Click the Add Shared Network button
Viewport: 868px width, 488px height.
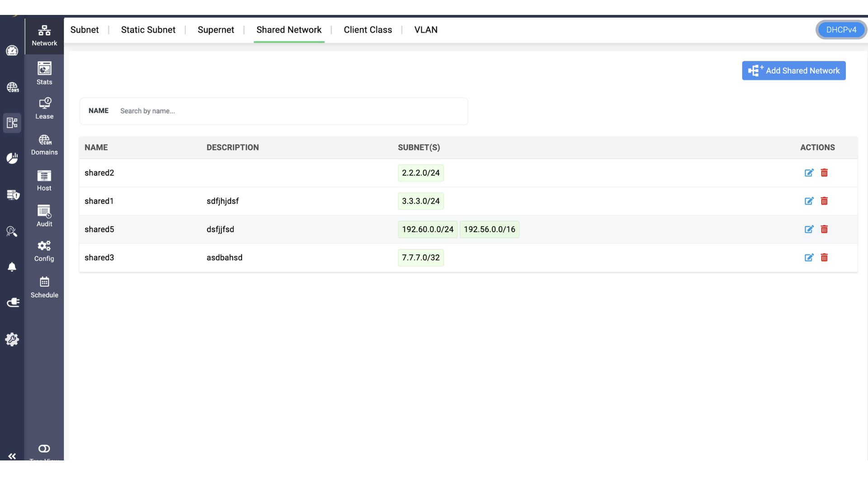[793, 70]
